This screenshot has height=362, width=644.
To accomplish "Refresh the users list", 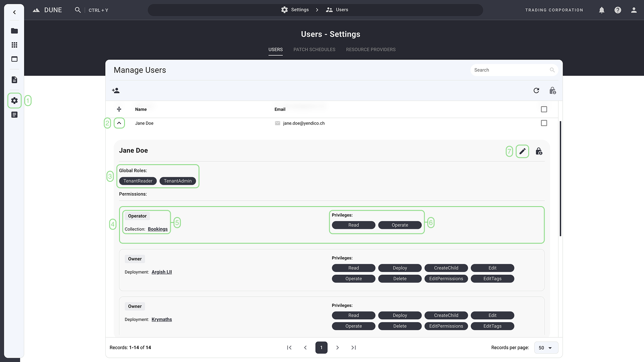I will pos(536,90).
